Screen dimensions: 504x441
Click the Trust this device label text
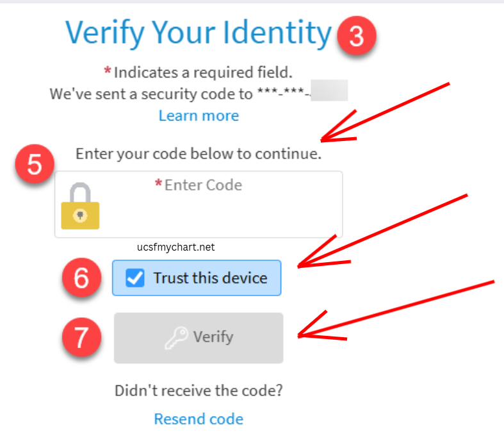[x=210, y=278]
